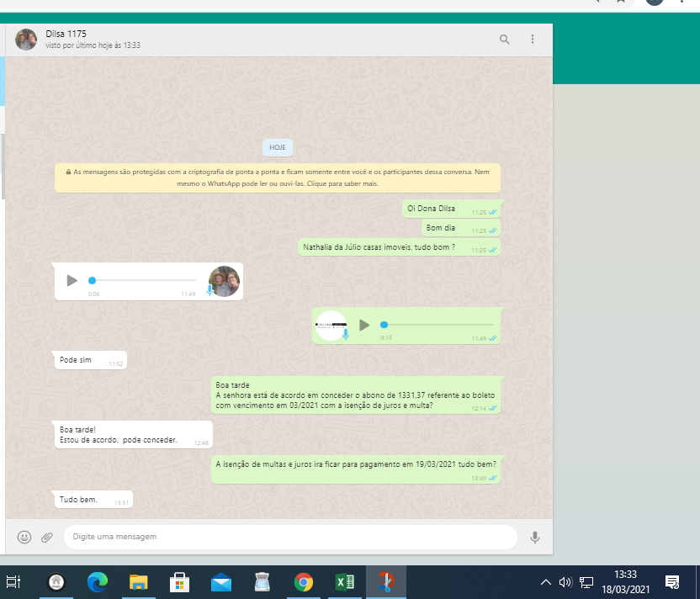Seek the sent audio progress slider

pos(437,325)
